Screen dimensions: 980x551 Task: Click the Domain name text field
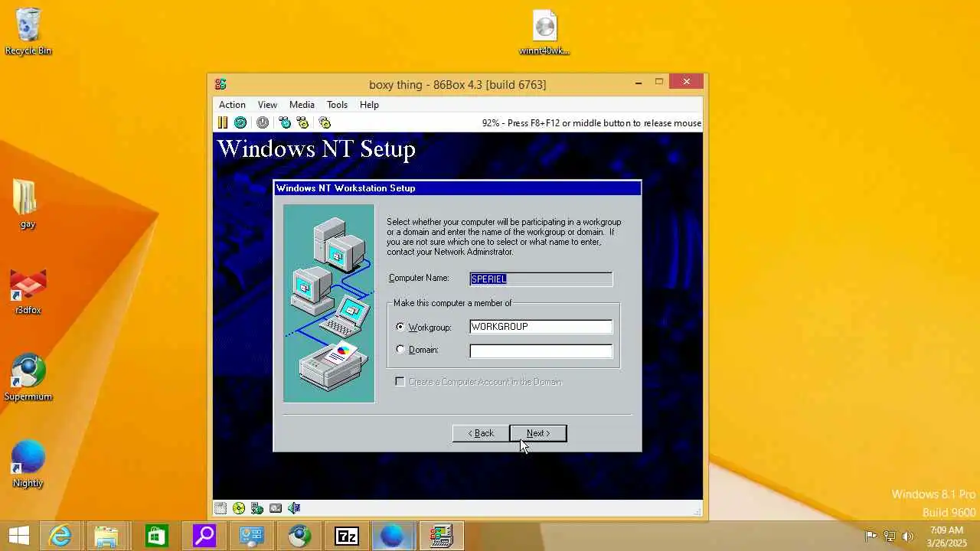[x=541, y=350]
